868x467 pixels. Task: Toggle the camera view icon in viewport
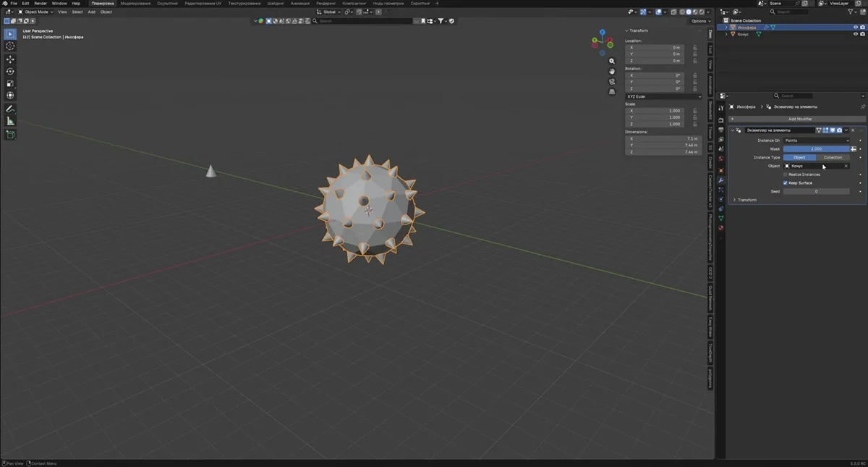pyautogui.click(x=612, y=82)
